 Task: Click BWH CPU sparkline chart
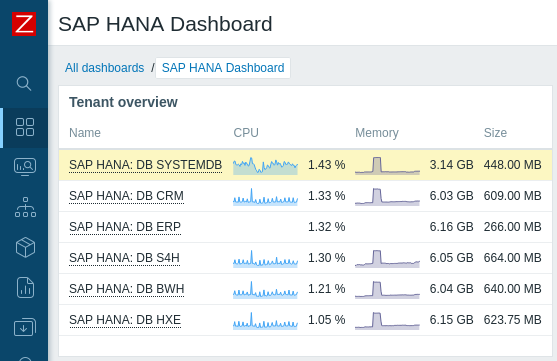point(265,290)
